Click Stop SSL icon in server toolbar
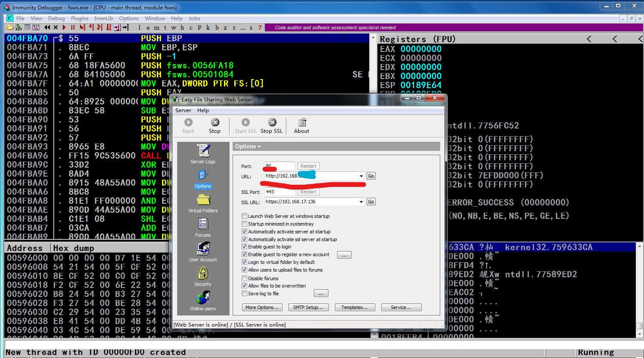Screen dimensions: 644x358 (272, 126)
